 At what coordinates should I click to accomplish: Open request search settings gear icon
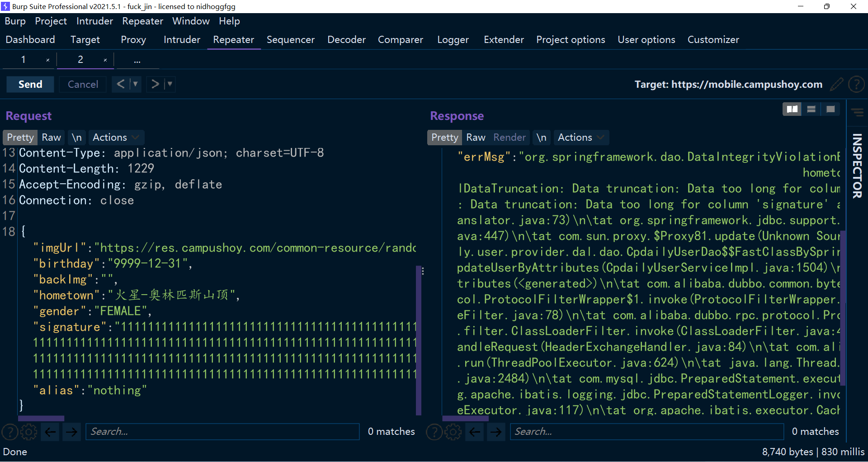pyautogui.click(x=29, y=432)
